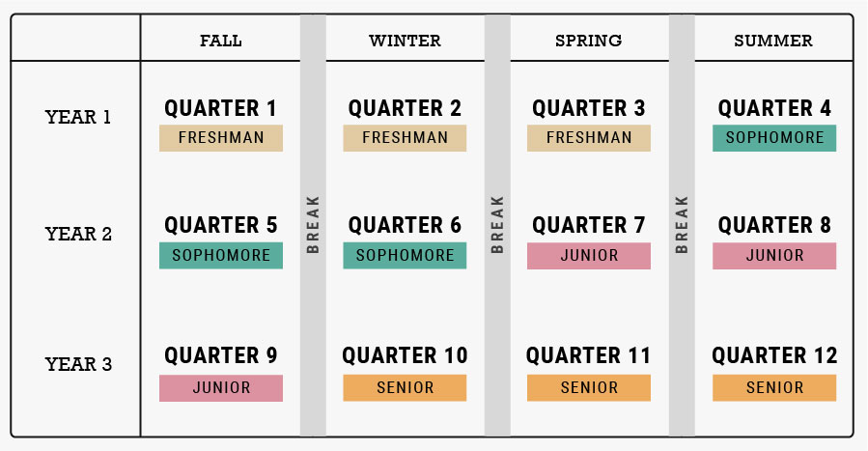Click the SPRING column header
Image resolution: width=868 pixels, height=451 pixels.
pyautogui.click(x=588, y=41)
